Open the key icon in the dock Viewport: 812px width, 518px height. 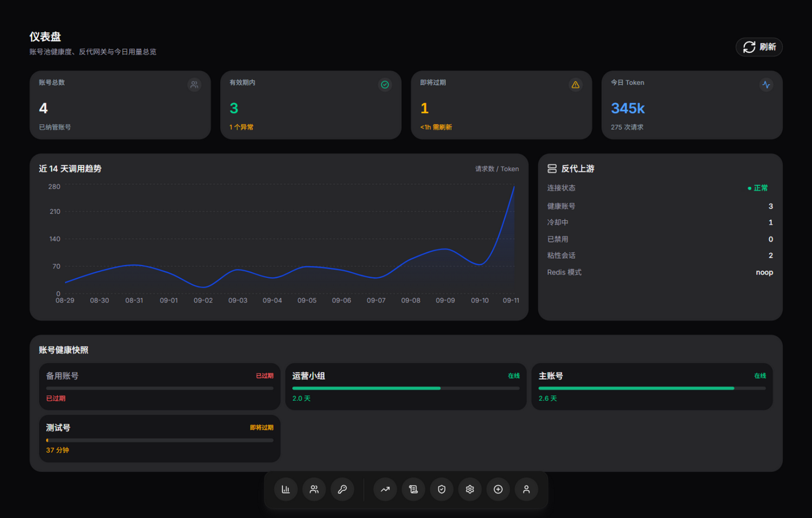tap(342, 489)
